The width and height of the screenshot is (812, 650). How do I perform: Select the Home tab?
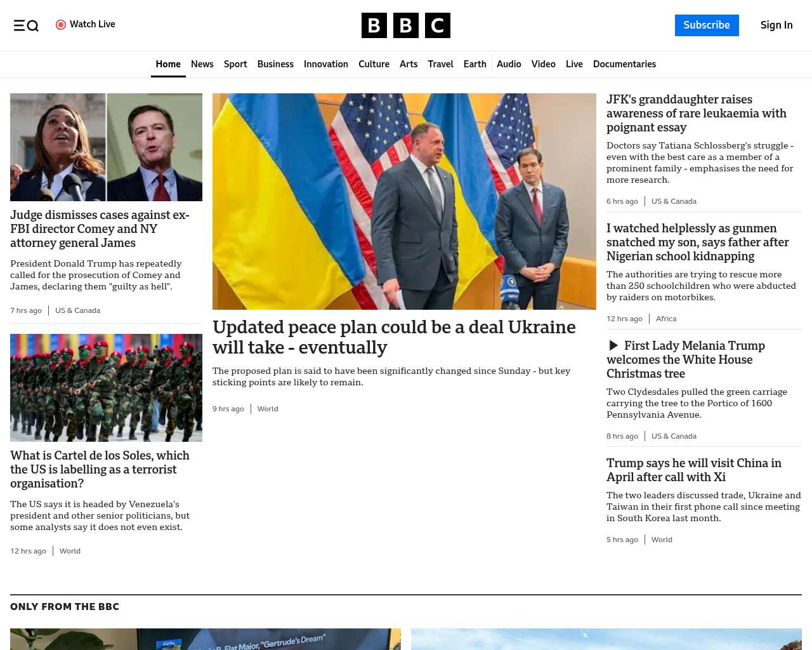168,64
